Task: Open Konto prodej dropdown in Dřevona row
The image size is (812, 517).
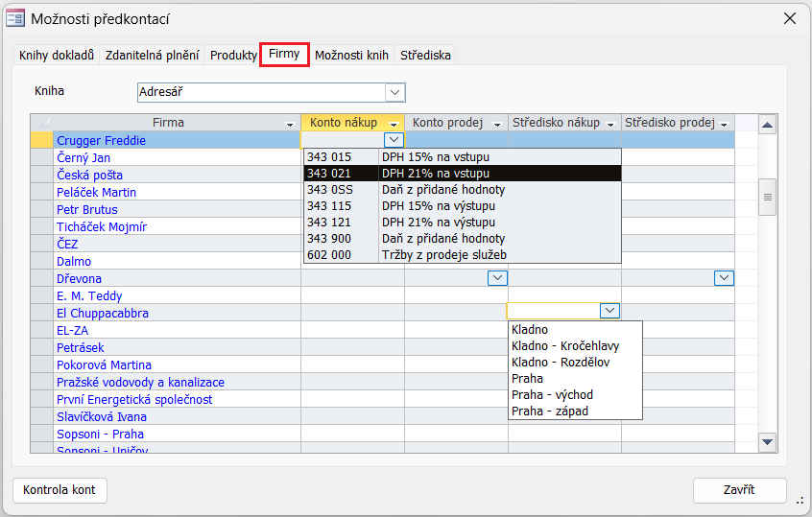Action: (497, 278)
